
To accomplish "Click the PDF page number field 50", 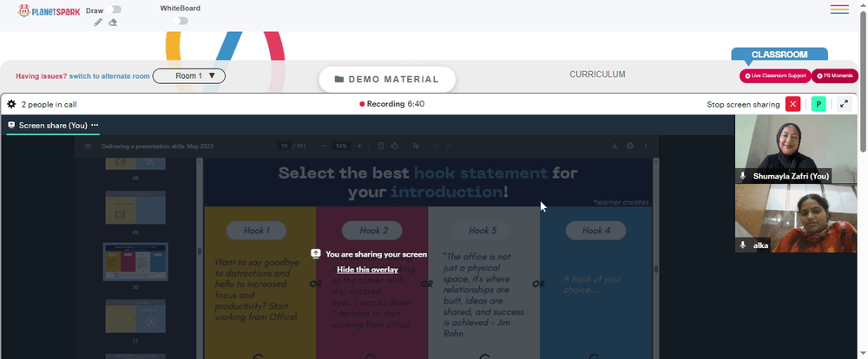I will tap(285, 146).
